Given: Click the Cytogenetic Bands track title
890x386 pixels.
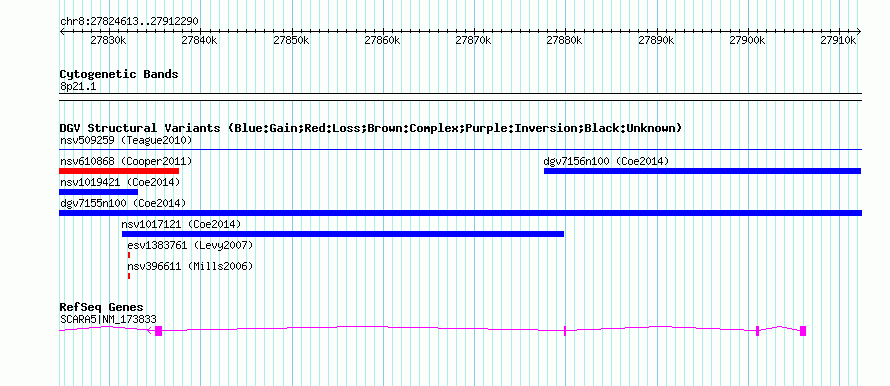Looking at the screenshot, I should (119, 74).
